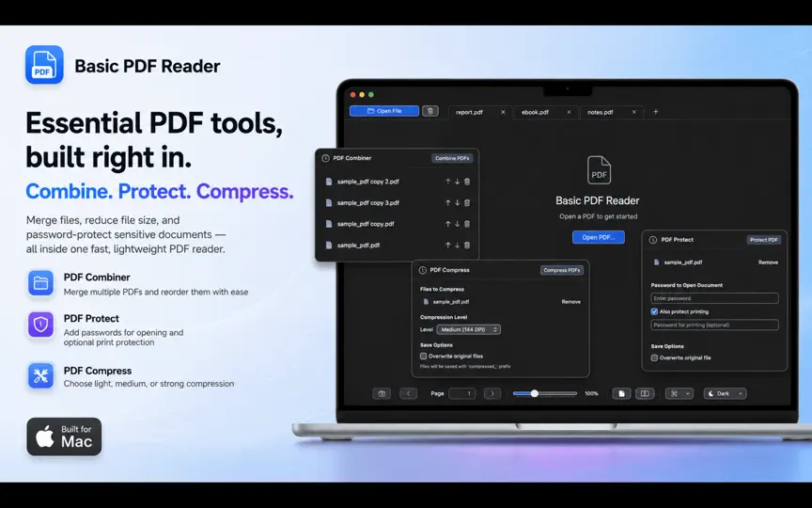812x508 pixels.
Task: Move sample_pdf.pdf up in combiner list
Action: pos(448,246)
